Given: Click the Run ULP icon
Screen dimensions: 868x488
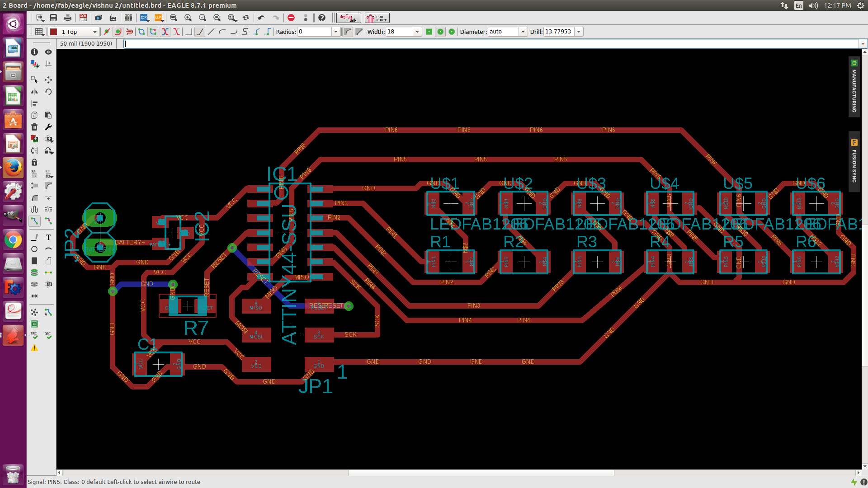Looking at the screenshot, I should coord(158,18).
